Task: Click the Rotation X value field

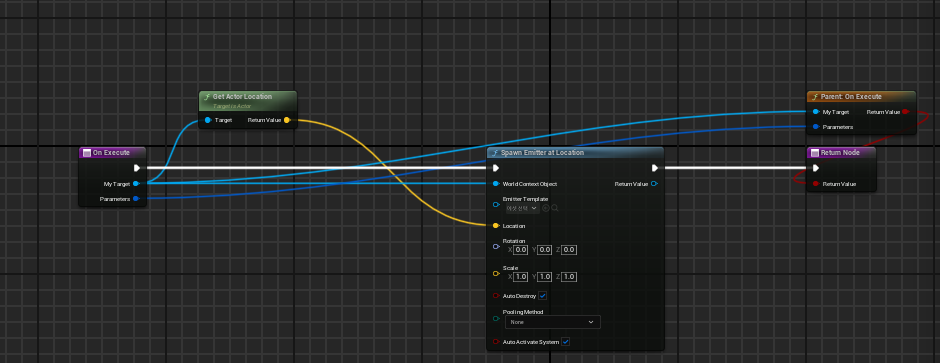Action: (520, 250)
